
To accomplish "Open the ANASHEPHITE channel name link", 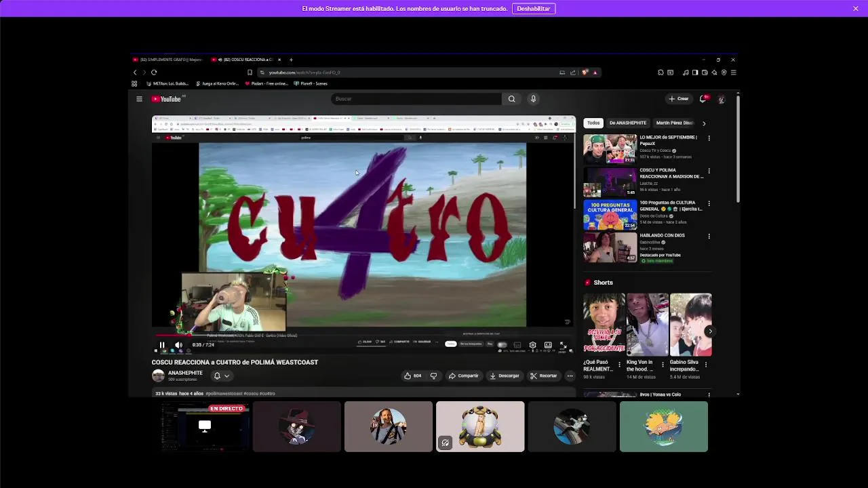I will [x=185, y=373].
